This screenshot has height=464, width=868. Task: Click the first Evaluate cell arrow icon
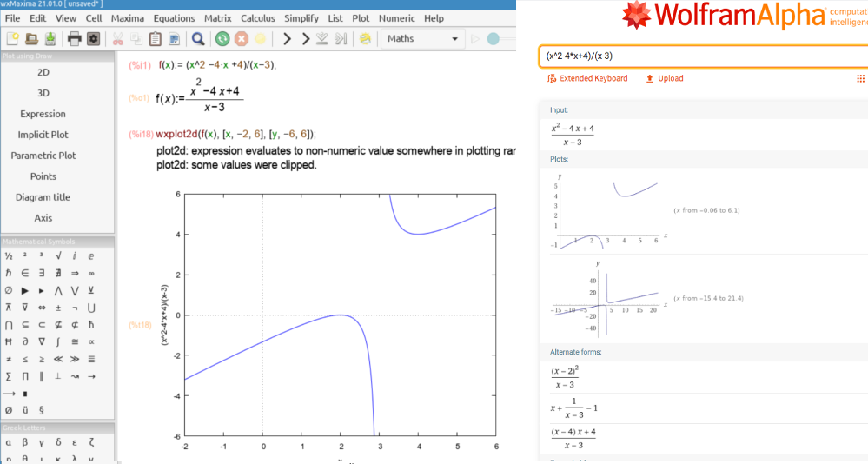pos(286,39)
